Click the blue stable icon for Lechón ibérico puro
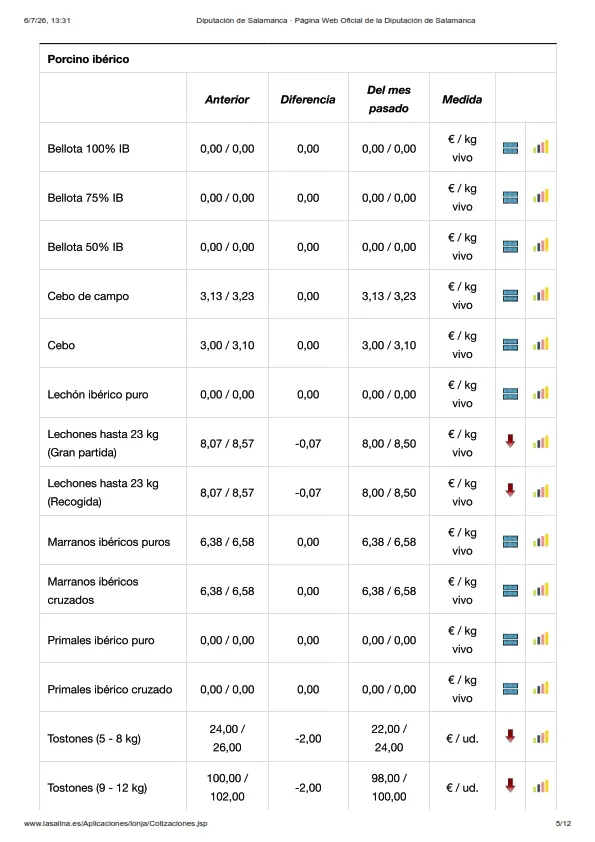Viewport: 595px width, 842px height. pos(510,394)
